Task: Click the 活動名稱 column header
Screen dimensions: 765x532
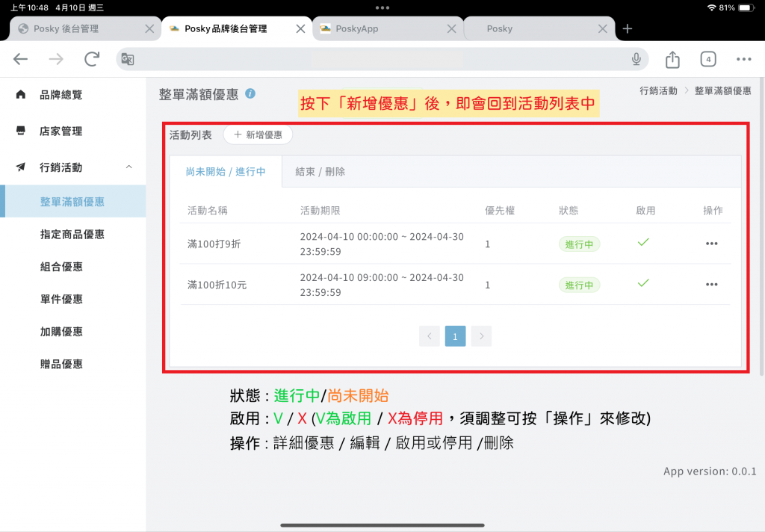Action: (x=208, y=211)
